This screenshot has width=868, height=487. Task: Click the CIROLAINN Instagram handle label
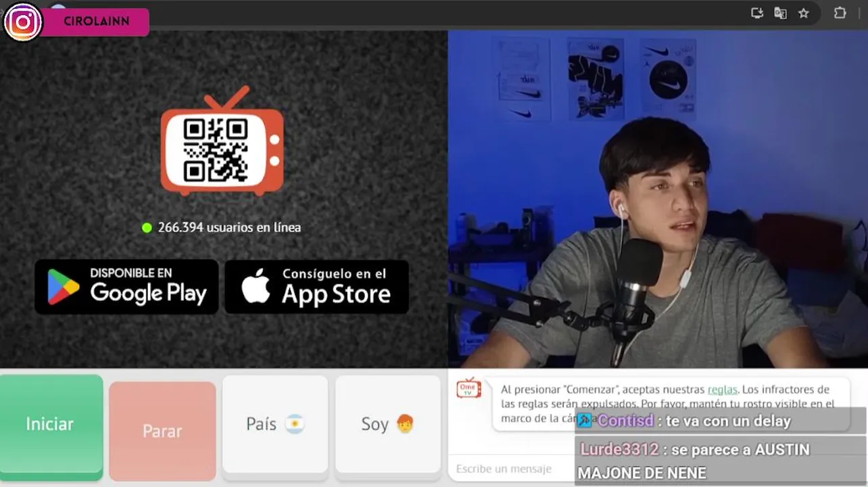(96, 22)
